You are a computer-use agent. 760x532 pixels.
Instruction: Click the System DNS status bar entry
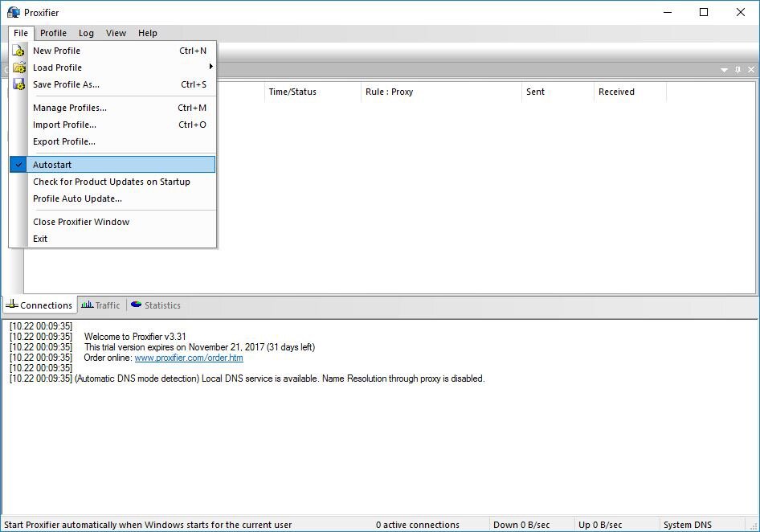688,525
